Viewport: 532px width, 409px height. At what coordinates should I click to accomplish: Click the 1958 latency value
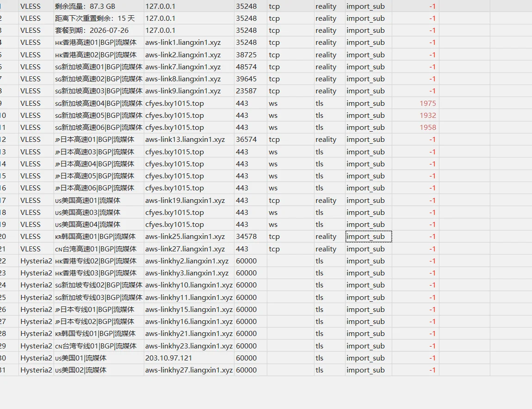[x=428, y=128]
